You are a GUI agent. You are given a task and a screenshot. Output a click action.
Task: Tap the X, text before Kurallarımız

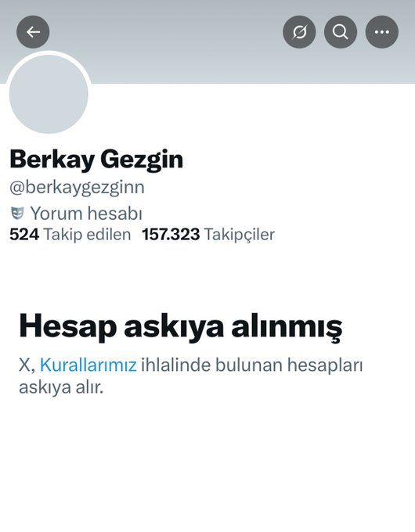coord(27,366)
